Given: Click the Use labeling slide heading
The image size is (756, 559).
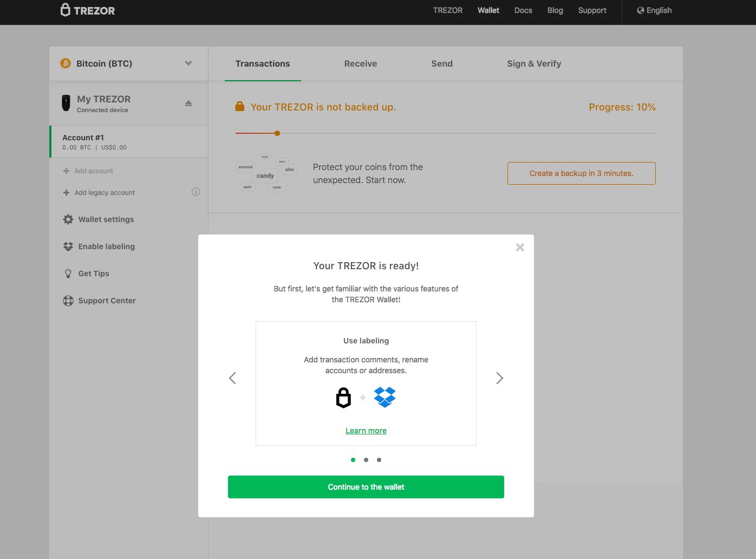Looking at the screenshot, I should coord(366,341).
